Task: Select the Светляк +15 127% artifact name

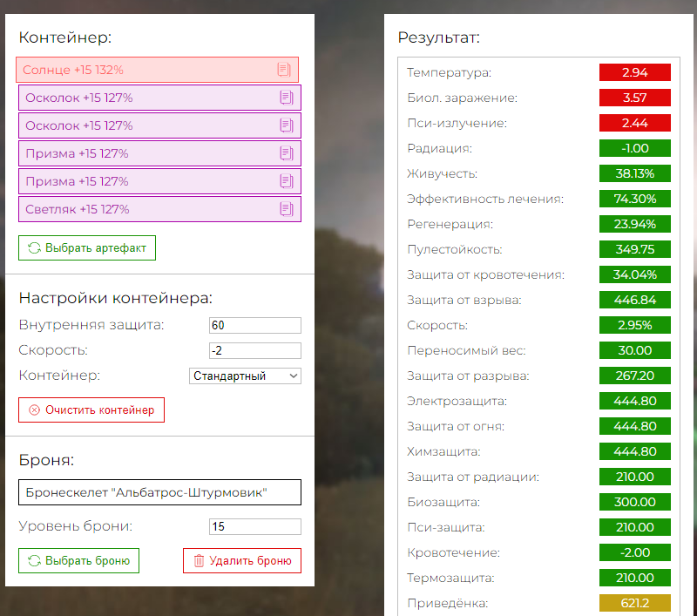Action: coord(78,209)
